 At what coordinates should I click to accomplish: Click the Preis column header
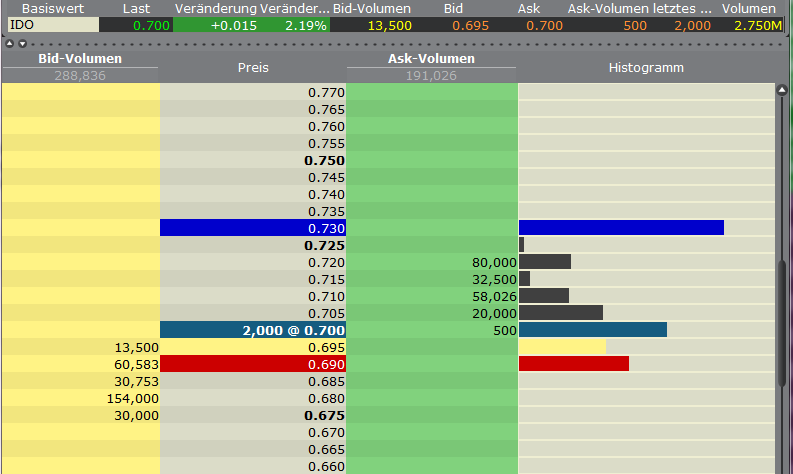(253, 67)
